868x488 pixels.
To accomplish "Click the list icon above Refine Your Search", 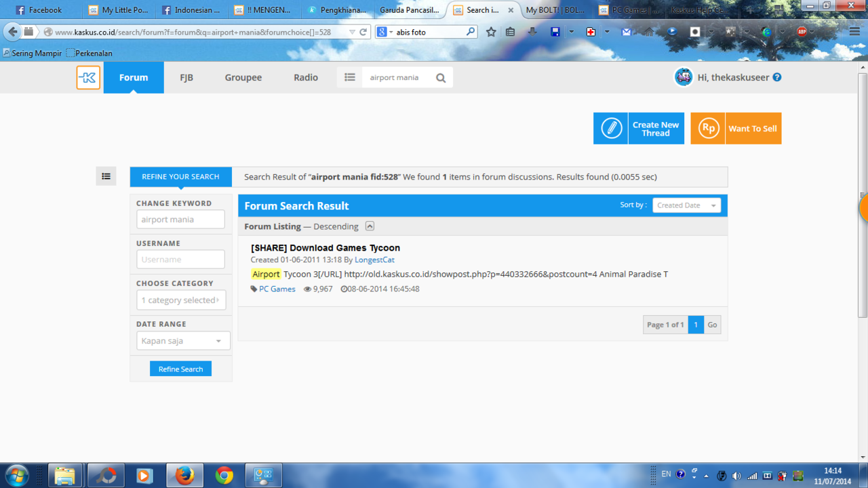I will click(106, 176).
